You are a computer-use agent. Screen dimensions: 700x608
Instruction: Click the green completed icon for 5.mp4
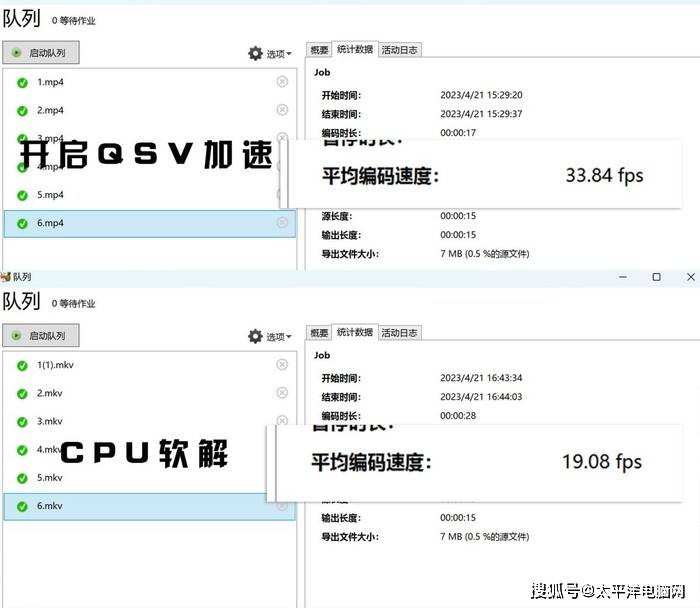click(22, 196)
